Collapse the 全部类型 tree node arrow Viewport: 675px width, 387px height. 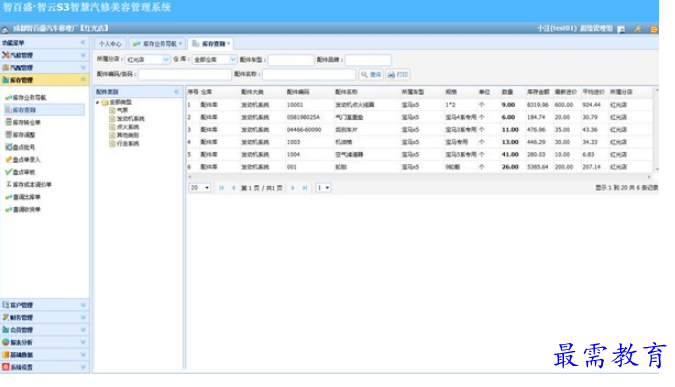tap(98, 102)
